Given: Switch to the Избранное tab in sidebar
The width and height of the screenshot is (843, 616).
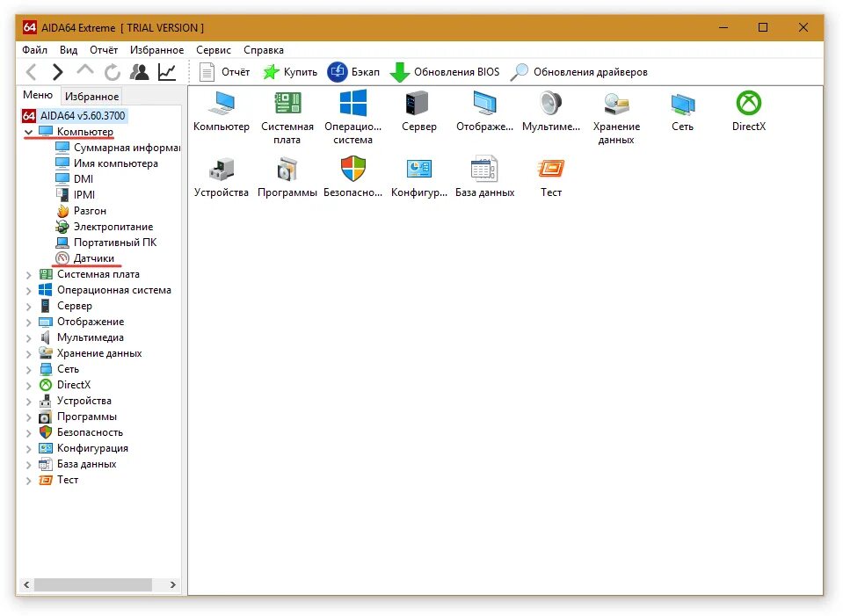Looking at the screenshot, I should point(91,96).
